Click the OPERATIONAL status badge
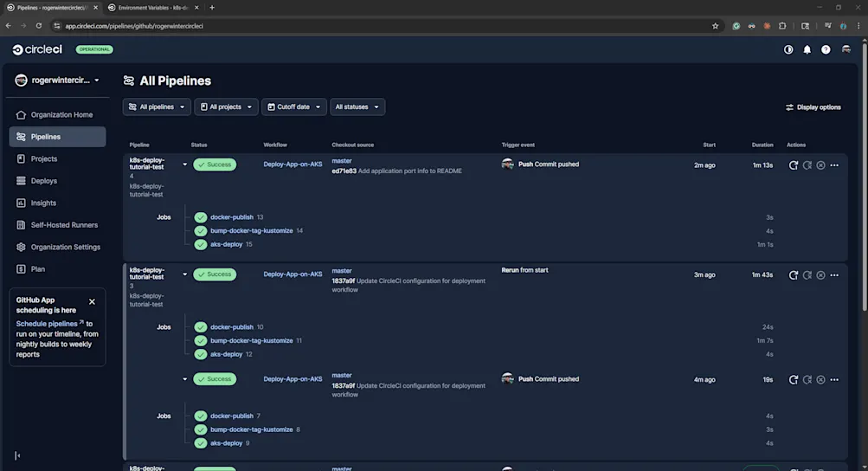This screenshot has width=868, height=471. click(x=94, y=49)
